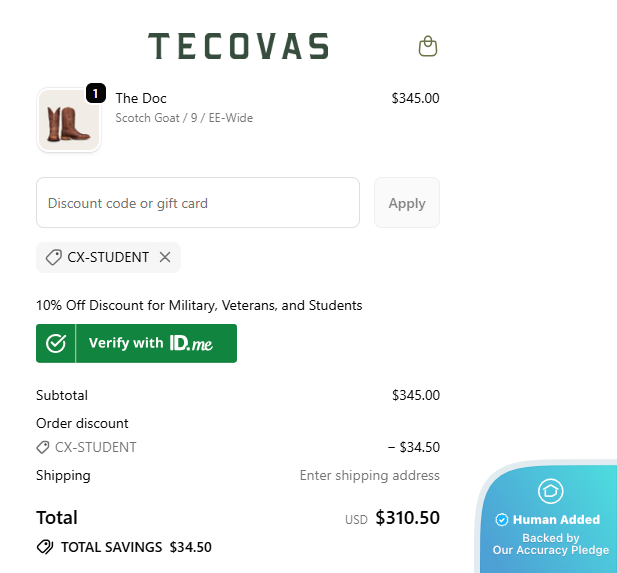Click the ID.me logo text
The width and height of the screenshot is (617, 573).
[190, 343]
